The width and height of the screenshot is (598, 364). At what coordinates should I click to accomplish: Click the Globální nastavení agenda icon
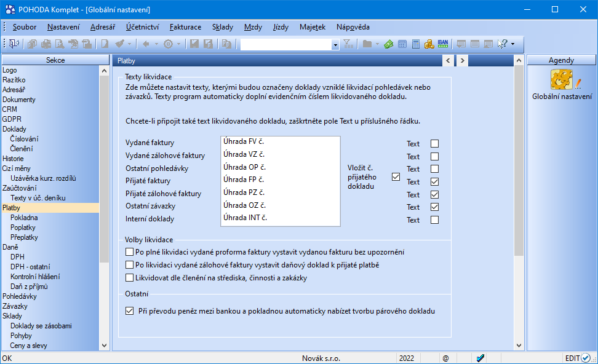(x=566, y=79)
